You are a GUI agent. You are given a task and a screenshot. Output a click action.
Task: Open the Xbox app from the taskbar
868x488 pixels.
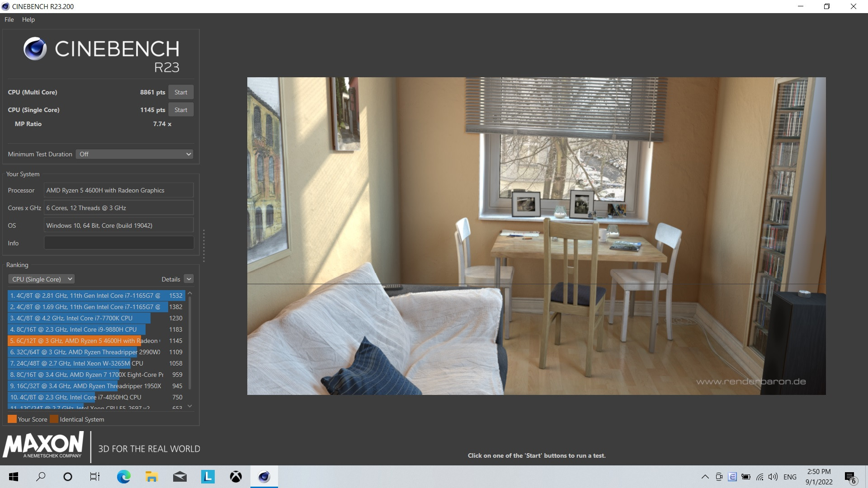point(236,477)
